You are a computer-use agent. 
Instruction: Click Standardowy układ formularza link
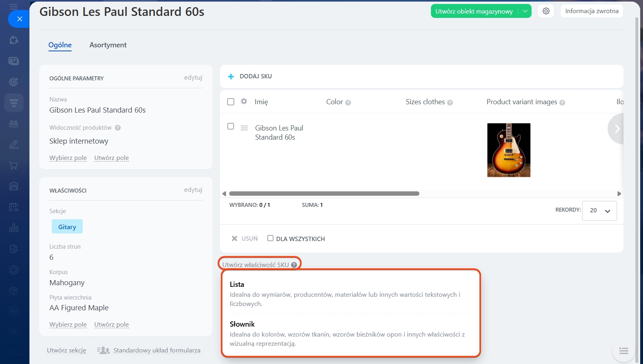(x=157, y=350)
